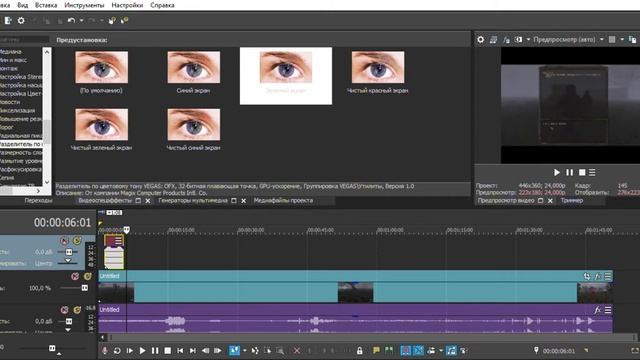Switch to the Видеоспецэффекты tab

click(x=105, y=200)
